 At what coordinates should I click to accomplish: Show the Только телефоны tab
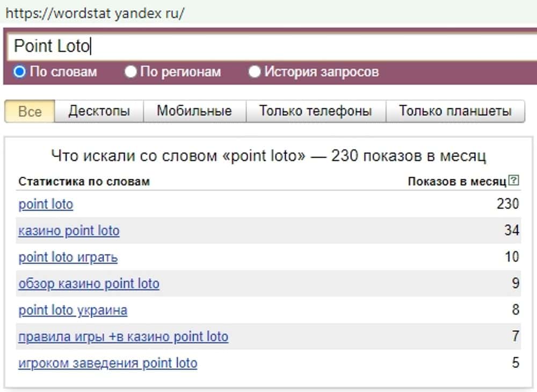pos(315,112)
